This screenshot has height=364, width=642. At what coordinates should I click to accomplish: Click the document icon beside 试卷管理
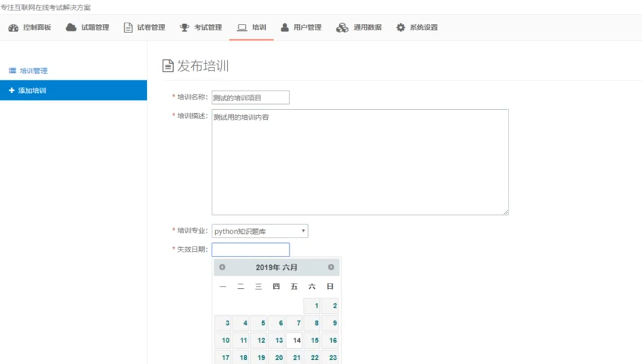[128, 27]
